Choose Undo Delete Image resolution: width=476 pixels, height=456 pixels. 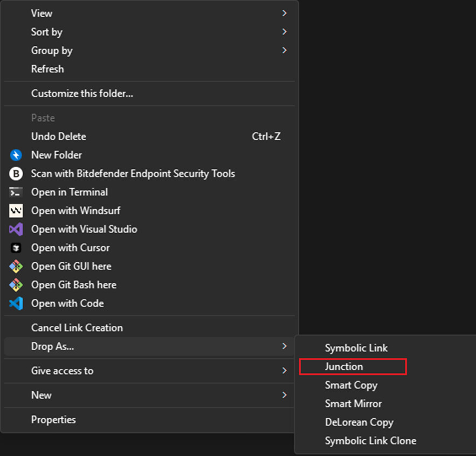[149, 137]
